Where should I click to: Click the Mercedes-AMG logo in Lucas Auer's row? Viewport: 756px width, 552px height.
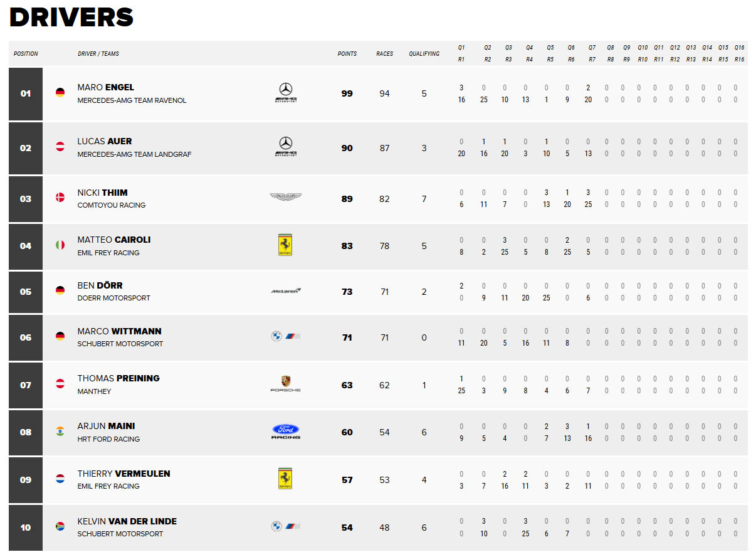[x=285, y=147]
